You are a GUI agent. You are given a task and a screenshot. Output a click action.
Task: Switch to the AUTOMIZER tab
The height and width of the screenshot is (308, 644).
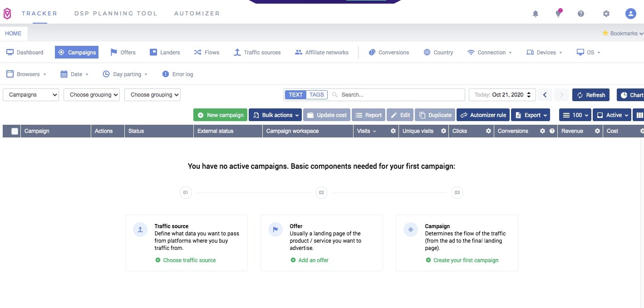(x=197, y=14)
